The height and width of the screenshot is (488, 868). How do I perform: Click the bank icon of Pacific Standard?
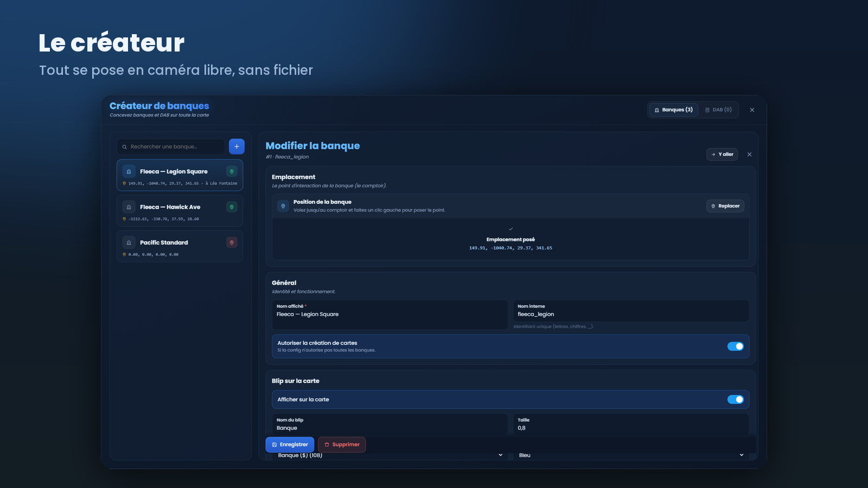(x=129, y=242)
